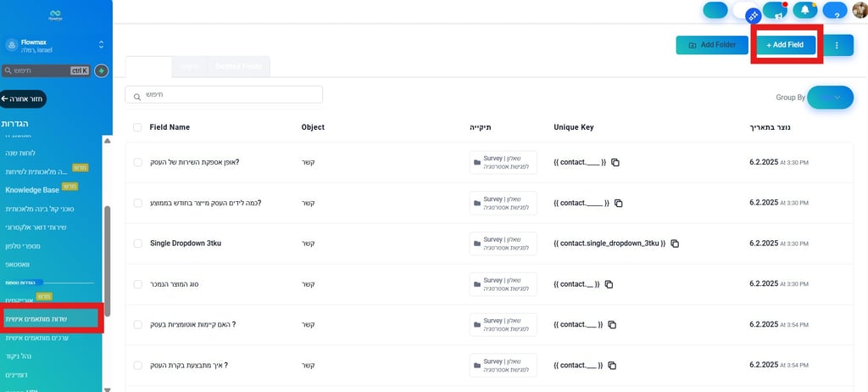
Task: Click the sidebar scrollbar thumb
Action: pyautogui.click(x=108, y=260)
